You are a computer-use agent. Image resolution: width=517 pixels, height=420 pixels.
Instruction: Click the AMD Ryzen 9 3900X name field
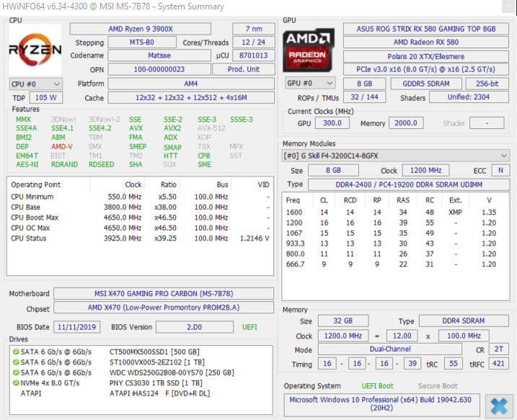tap(141, 29)
